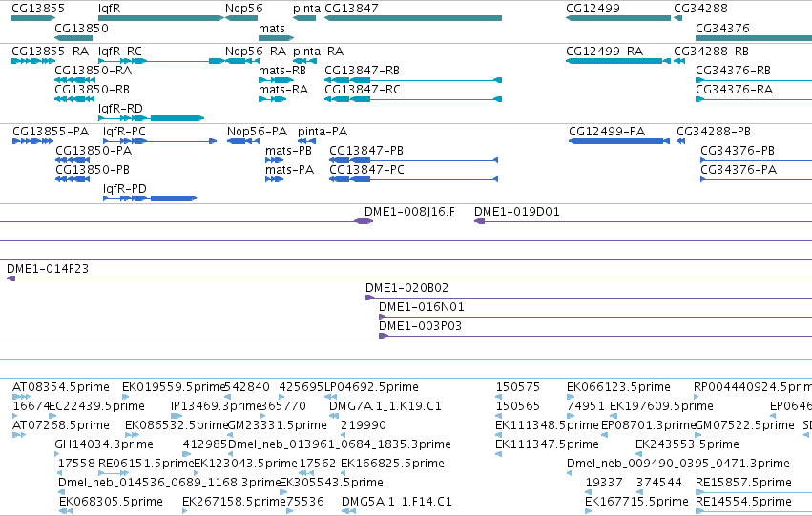
Task: Click the CG13855-PA protein label
Action: click(51, 132)
